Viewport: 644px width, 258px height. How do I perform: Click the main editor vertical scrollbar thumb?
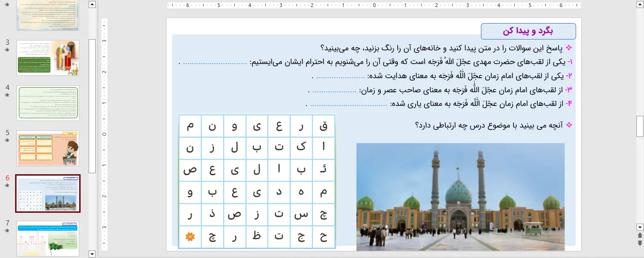click(x=640, y=126)
